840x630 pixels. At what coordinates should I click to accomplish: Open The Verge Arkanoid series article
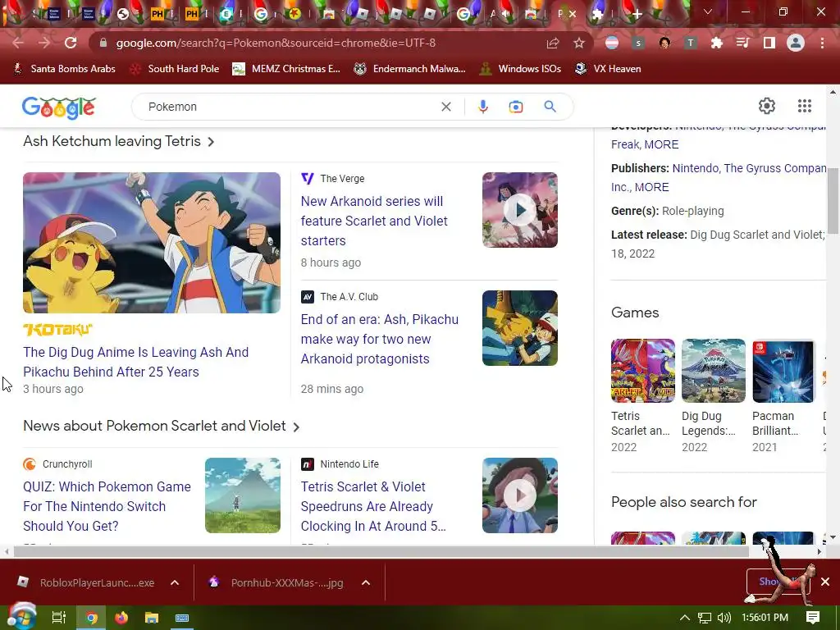(x=374, y=221)
